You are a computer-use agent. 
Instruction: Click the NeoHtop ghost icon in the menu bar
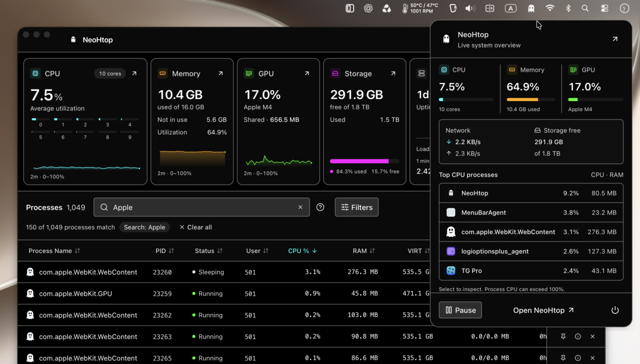pyautogui.click(x=531, y=8)
